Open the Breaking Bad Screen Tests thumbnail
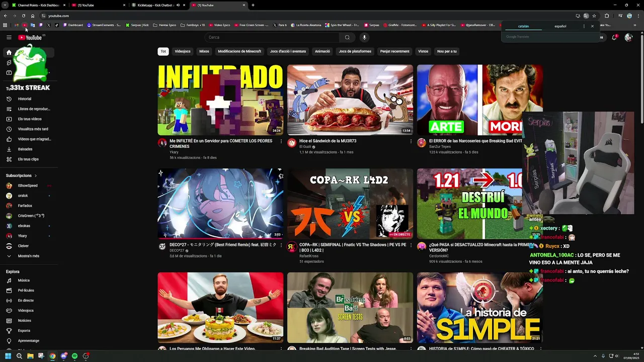Image resolution: width=644 pixels, height=362 pixels. [350, 307]
